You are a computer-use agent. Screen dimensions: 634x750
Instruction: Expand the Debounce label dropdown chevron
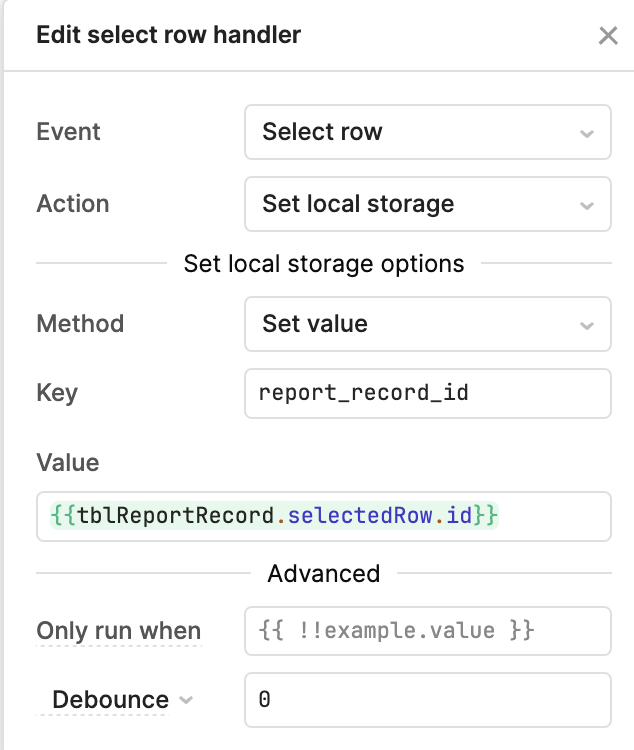point(186,700)
